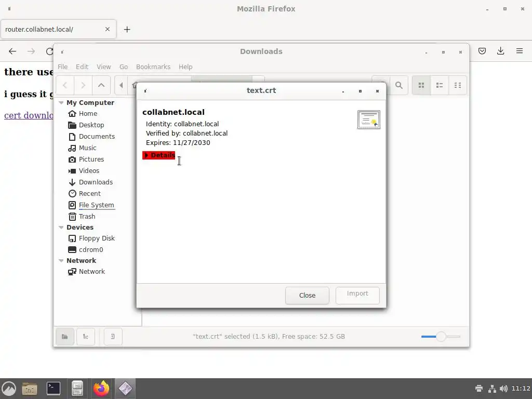Click the file cabinet icon in the taskbar
Screen dimensions: 532x399
[77, 389]
